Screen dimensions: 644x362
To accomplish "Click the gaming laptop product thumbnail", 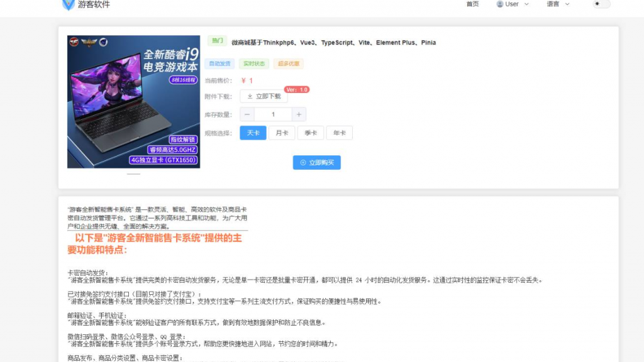I will point(133,102).
